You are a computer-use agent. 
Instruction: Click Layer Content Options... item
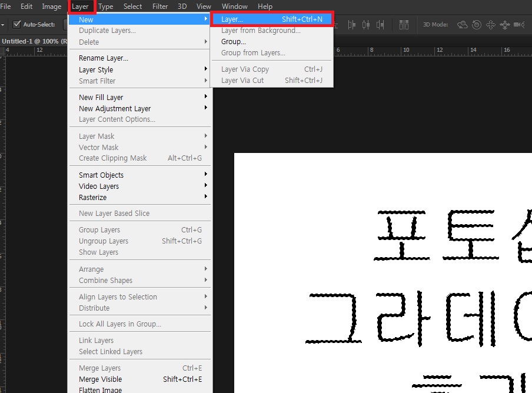coord(140,119)
